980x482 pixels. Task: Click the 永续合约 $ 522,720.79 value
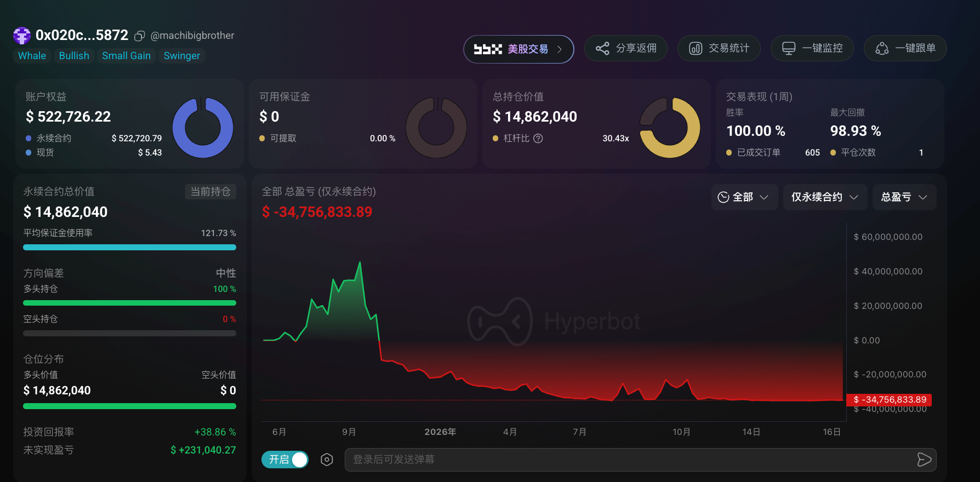pos(136,139)
